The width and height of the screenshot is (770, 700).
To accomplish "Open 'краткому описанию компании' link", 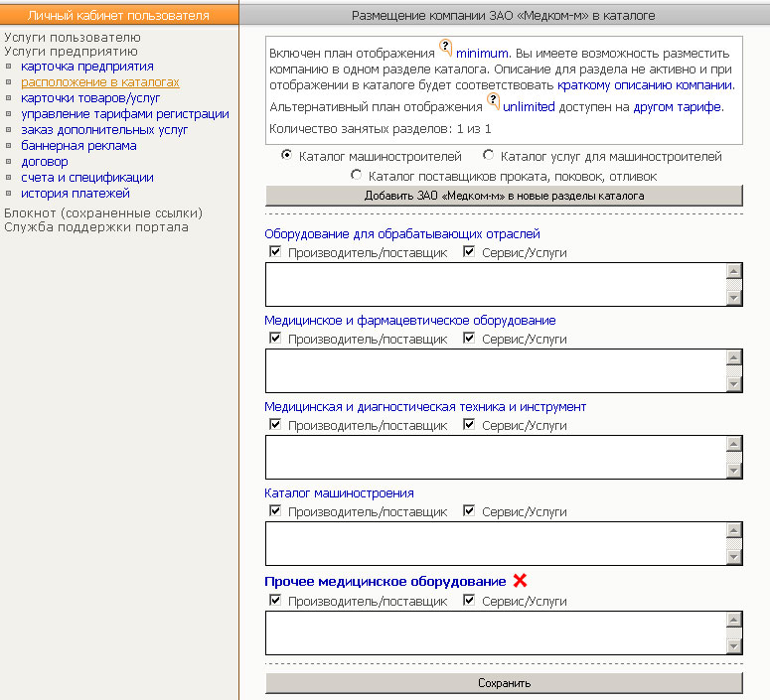I will pos(646,85).
